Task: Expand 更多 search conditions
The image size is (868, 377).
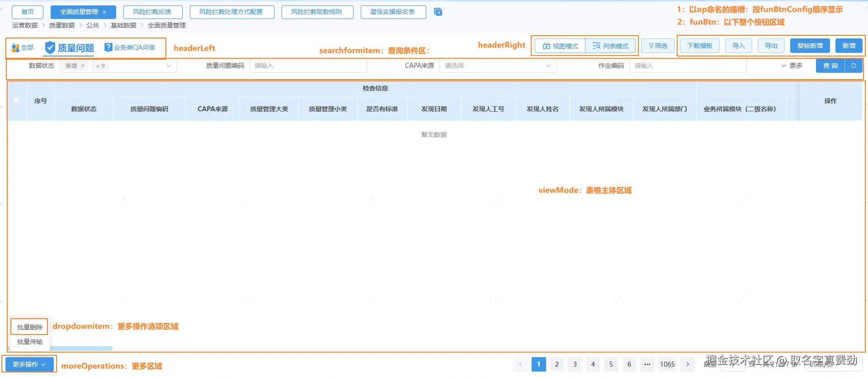Action: pyautogui.click(x=792, y=66)
